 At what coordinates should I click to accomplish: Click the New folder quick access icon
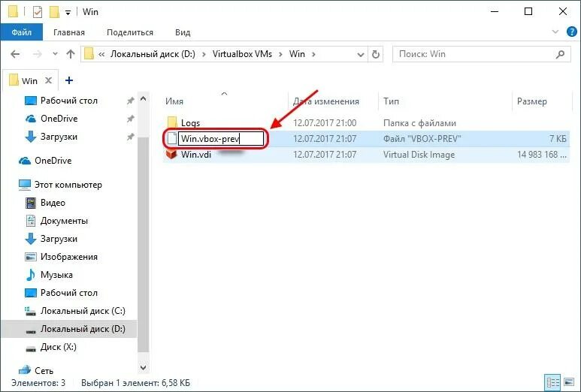click(x=54, y=12)
